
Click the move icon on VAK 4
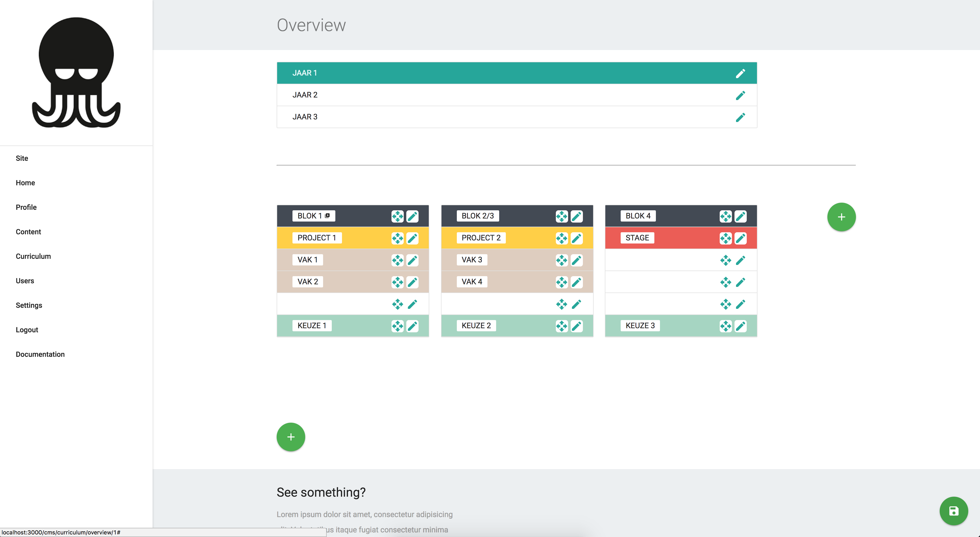pos(561,282)
